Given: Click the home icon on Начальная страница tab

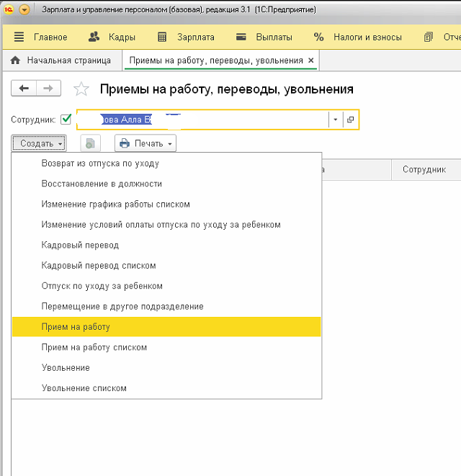Looking at the screenshot, I should [x=15, y=60].
